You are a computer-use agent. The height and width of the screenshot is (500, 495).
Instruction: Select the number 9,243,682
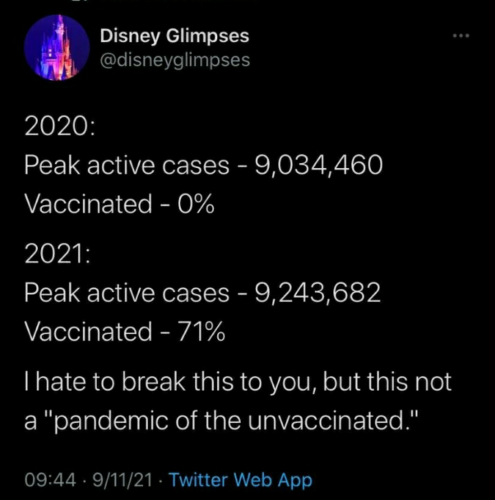pos(318,293)
